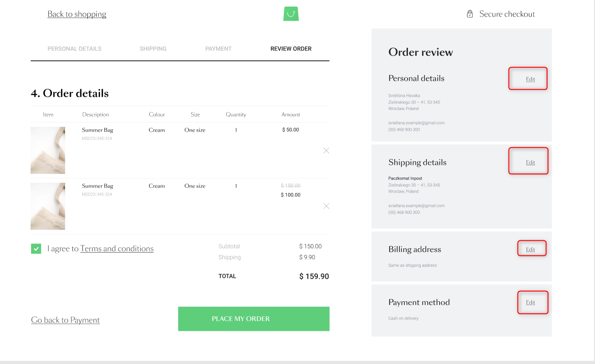Open the shopping bag cart icon
The height and width of the screenshot is (364, 595).
pyautogui.click(x=291, y=14)
